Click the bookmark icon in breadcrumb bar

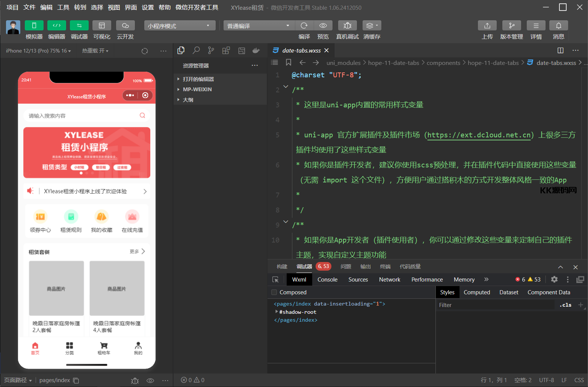tap(289, 62)
